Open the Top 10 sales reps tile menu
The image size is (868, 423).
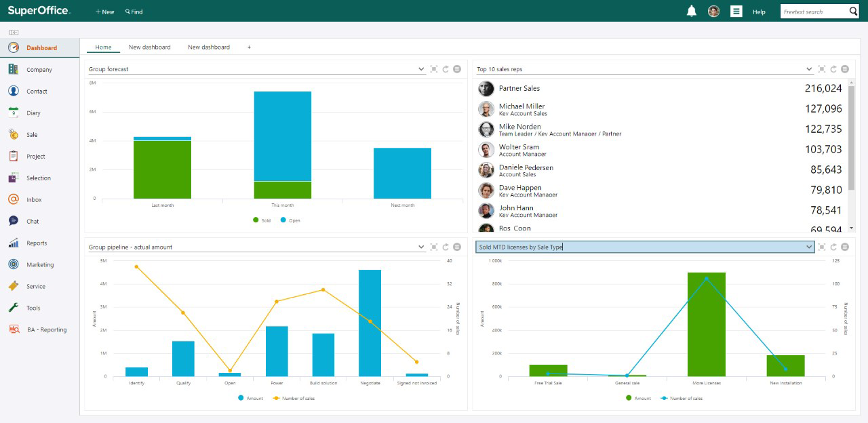click(845, 69)
